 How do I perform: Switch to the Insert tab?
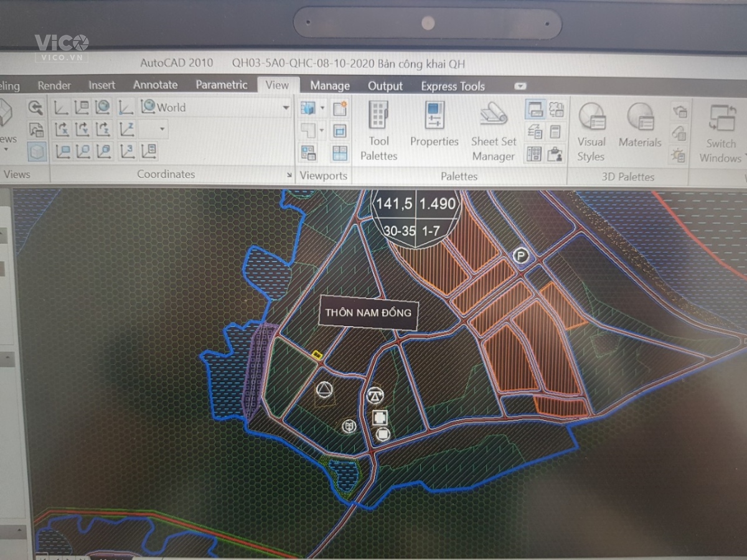coord(101,85)
